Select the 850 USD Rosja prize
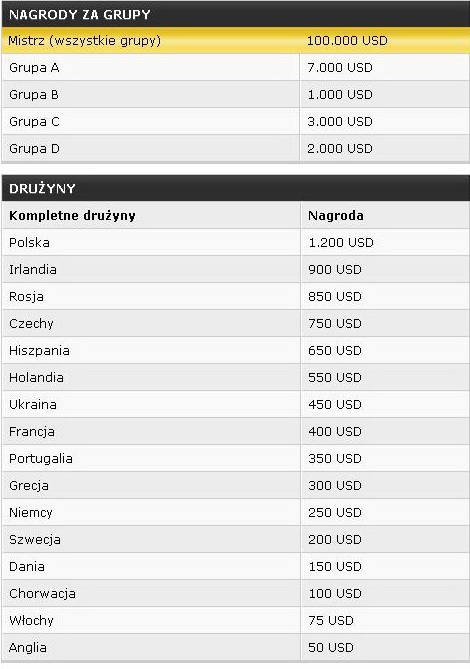 tap(335, 297)
